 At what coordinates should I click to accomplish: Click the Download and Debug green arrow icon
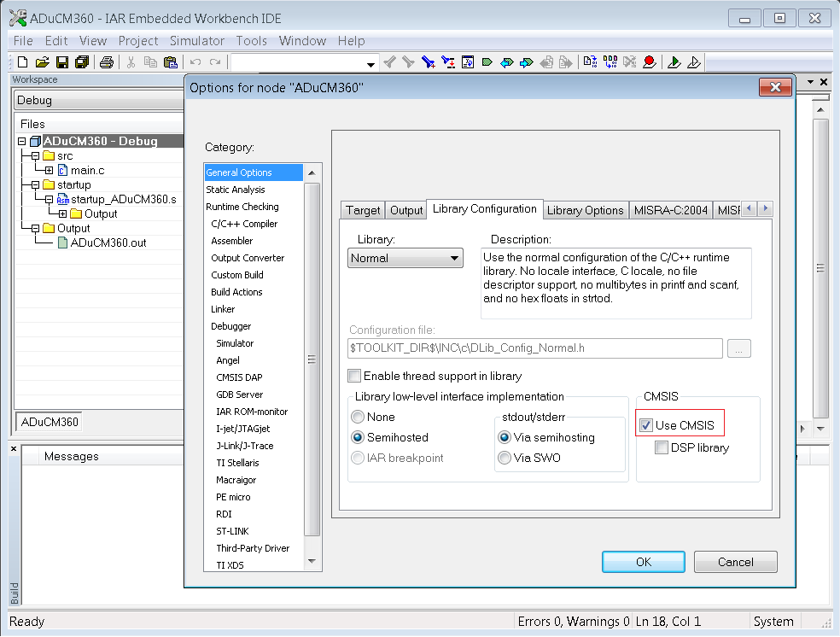coord(674,62)
